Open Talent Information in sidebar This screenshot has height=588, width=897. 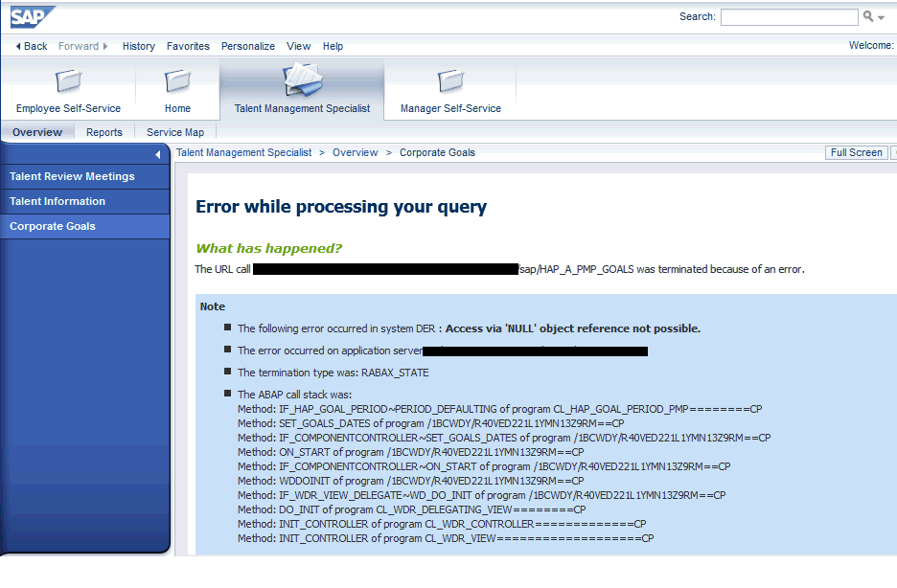point(84,201)
